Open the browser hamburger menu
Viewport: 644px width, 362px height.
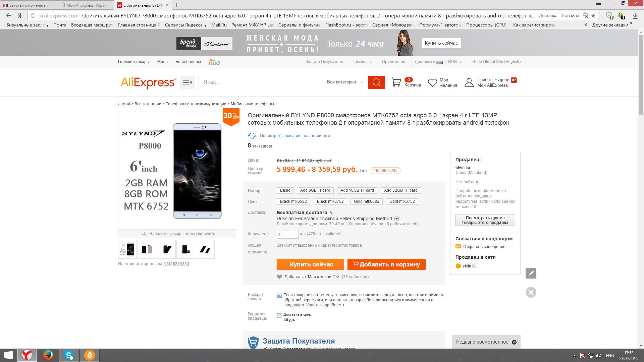pos(599,3)
